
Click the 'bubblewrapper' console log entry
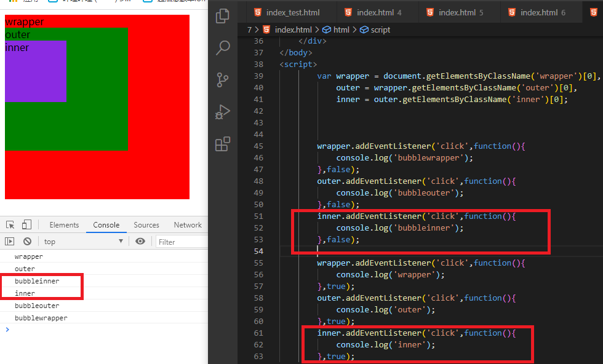tap(41, 318)
